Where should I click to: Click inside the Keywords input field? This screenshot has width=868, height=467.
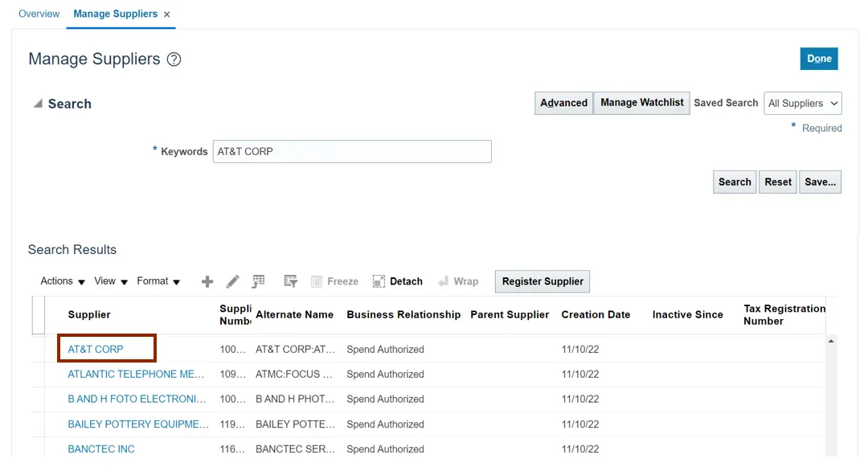pyautogui.click(x=352, y=151)
